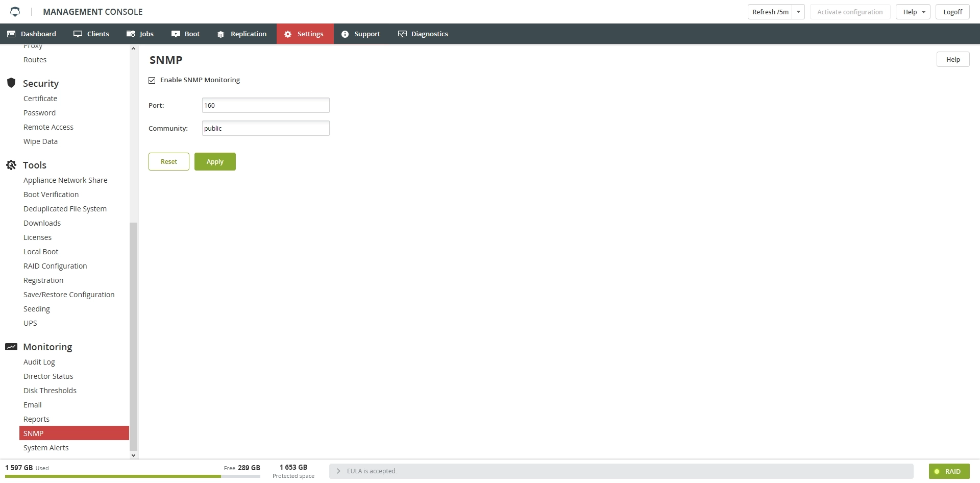Open Deduplicated File System
Viewport: 980px width, 483px height.
65,209
